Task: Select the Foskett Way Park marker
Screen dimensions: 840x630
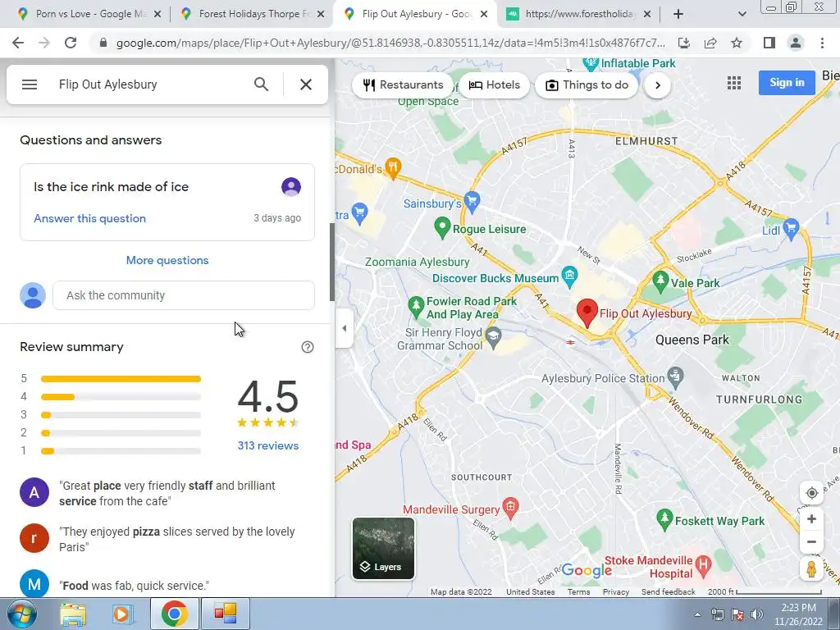Action: (664, 518)
